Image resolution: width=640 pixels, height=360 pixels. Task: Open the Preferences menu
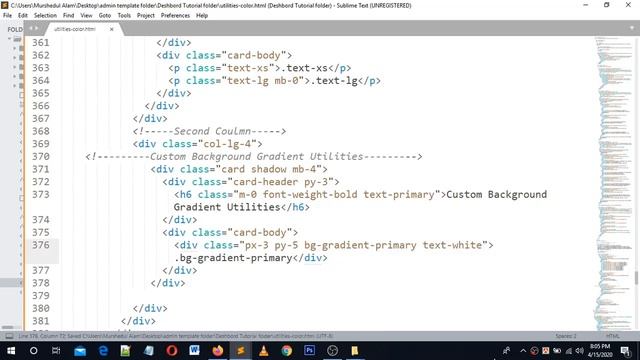pos(175,16)
